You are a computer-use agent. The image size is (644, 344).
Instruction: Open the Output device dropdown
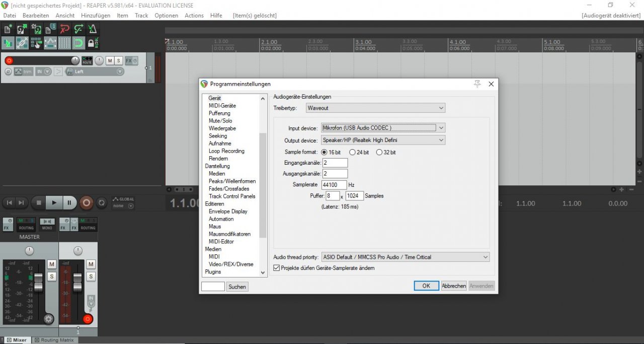point(383,140)
